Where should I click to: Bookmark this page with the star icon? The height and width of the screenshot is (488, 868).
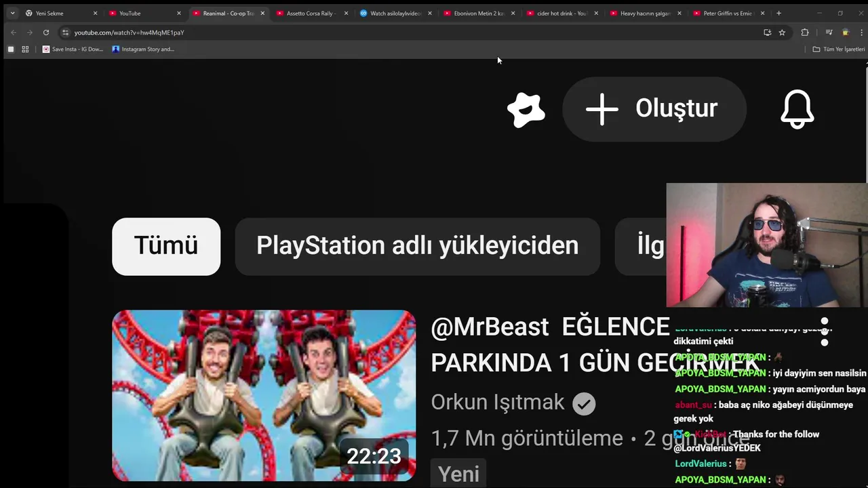click(x=782, y=33)
